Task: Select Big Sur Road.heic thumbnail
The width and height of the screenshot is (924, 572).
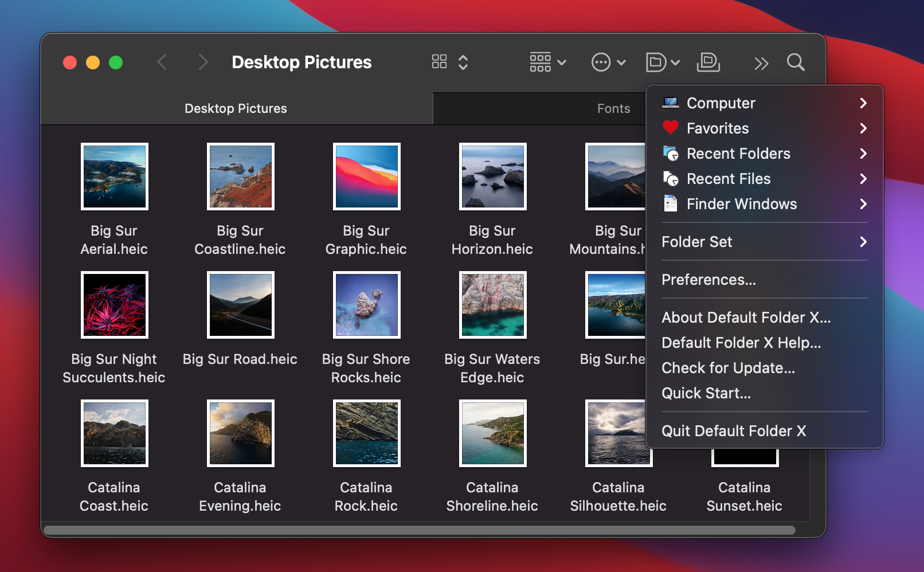Action: [x=241, y=305]
